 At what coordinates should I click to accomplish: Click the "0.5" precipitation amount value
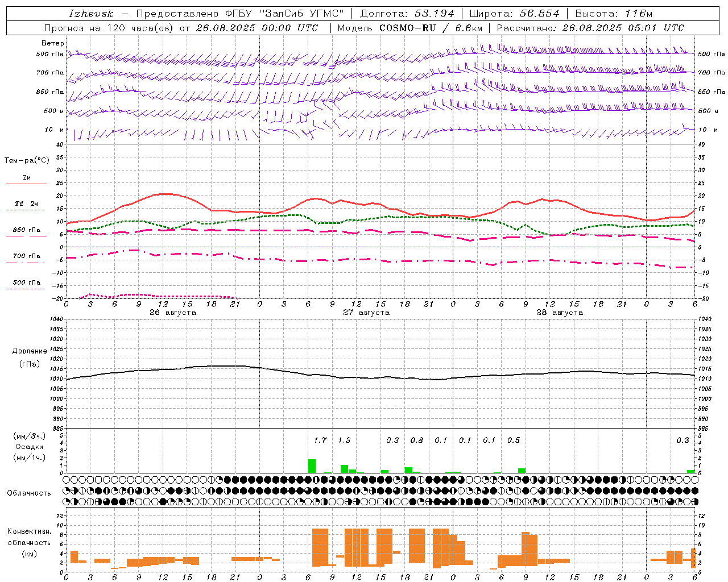click(x=514, y=440)
